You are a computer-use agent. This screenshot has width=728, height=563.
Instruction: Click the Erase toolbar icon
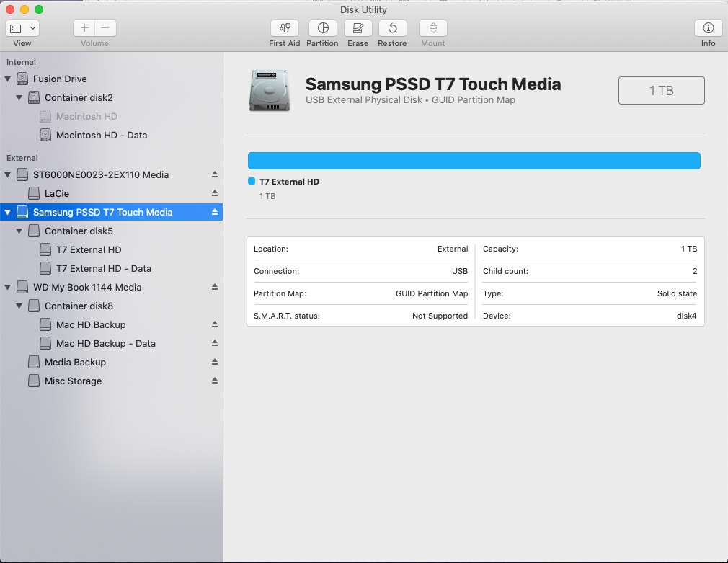pyautogui.click(x=358, y=28)
